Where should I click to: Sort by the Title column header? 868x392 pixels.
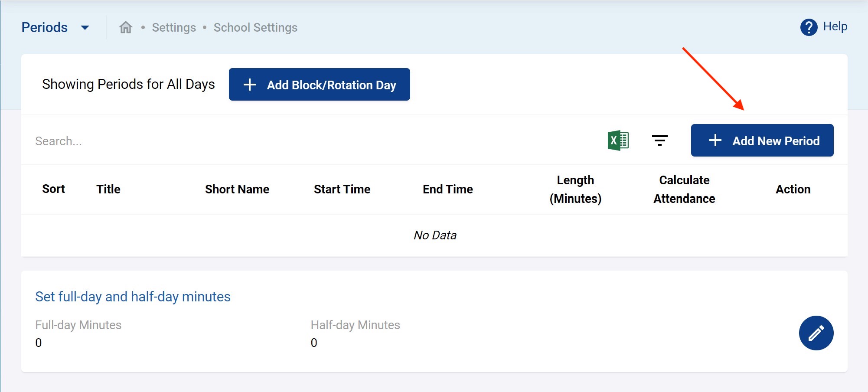[x=108, y=189]
